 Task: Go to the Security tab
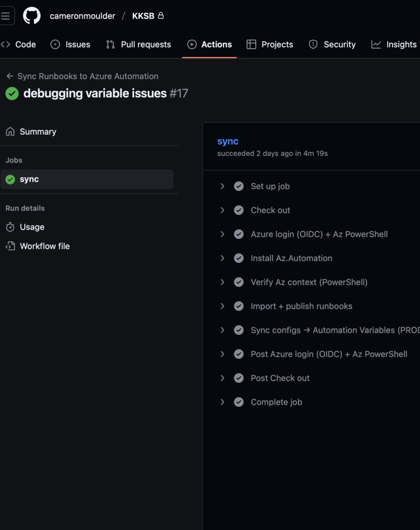click(332, 45)
